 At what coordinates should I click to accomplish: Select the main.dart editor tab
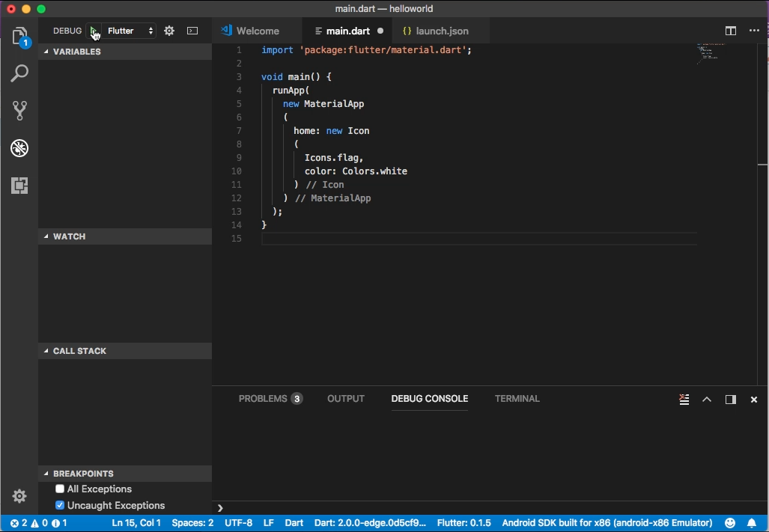(347, 31)
